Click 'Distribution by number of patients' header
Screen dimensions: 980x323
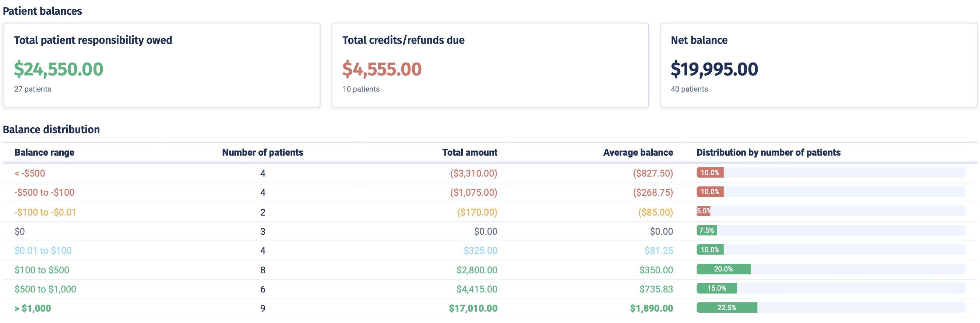coord(768,152)
